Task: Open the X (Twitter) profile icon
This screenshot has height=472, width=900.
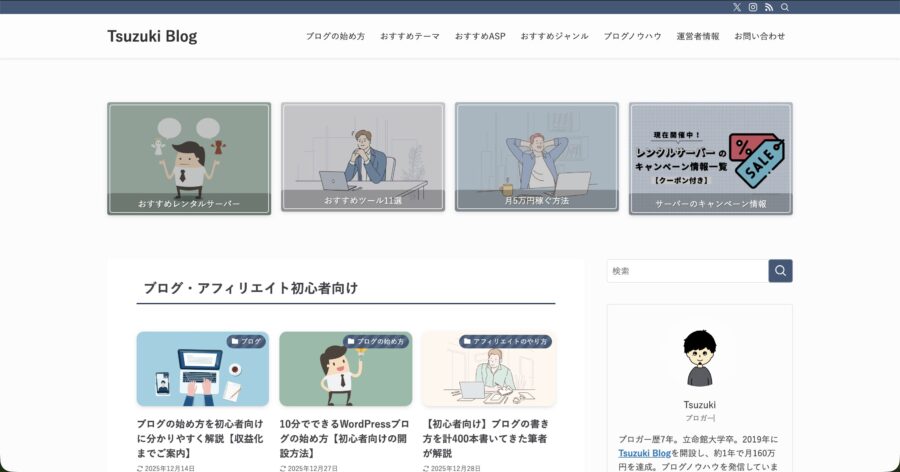Action: click(x=737, y=7)
